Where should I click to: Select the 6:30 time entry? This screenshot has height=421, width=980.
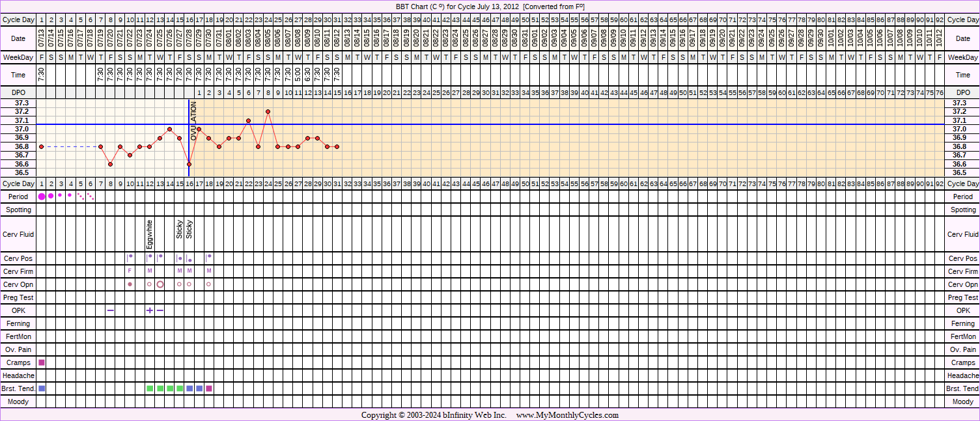coord(307,75)
